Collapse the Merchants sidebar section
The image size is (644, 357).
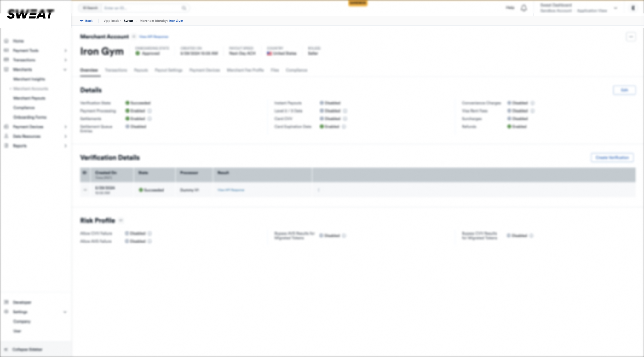pyautogui.click(x=65, y=70)
